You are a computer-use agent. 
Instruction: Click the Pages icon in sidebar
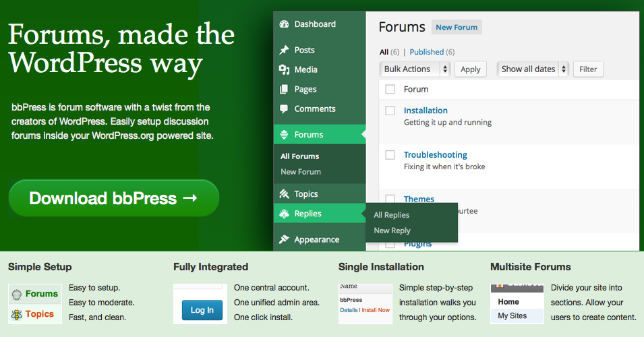(284, 89)
